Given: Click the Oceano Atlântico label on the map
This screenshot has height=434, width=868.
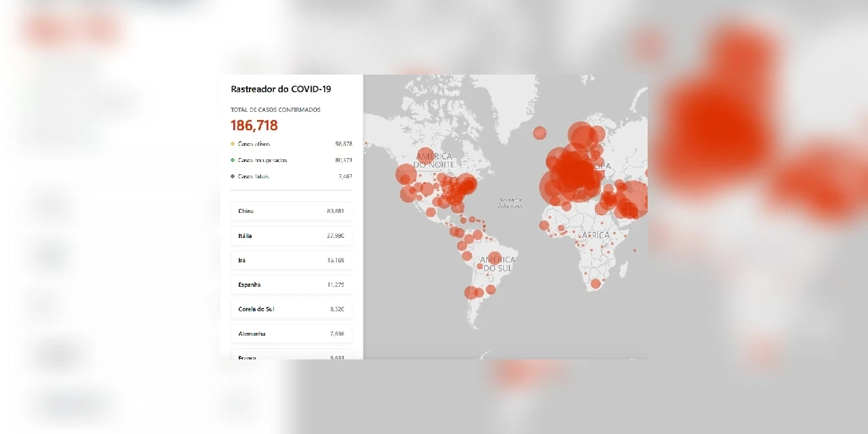Looking at the screenshot, I should tap(511, 202).
